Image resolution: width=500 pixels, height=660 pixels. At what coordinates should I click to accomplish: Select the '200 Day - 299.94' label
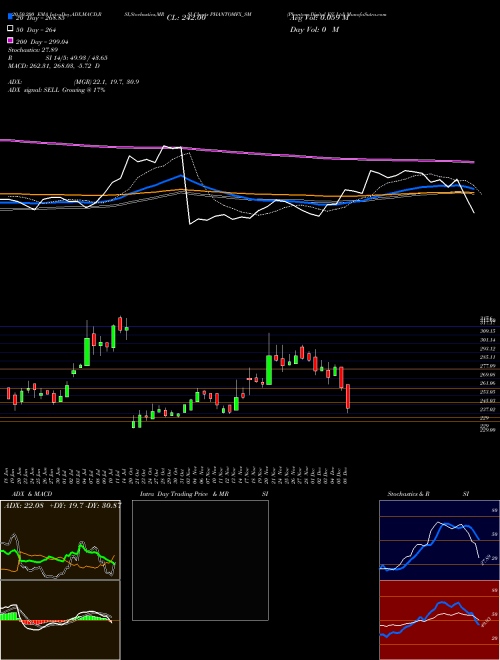coord(42,42)
